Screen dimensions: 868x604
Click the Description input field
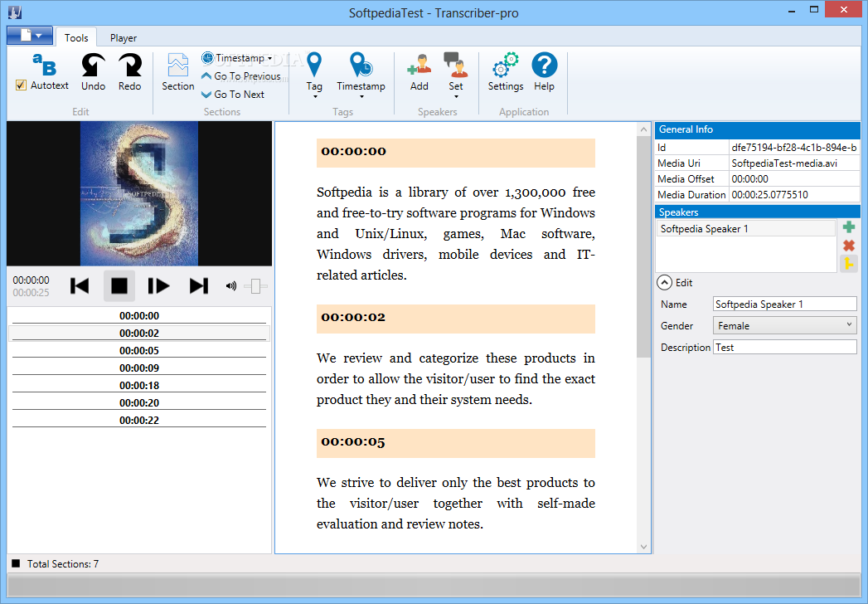coord(784,348)
